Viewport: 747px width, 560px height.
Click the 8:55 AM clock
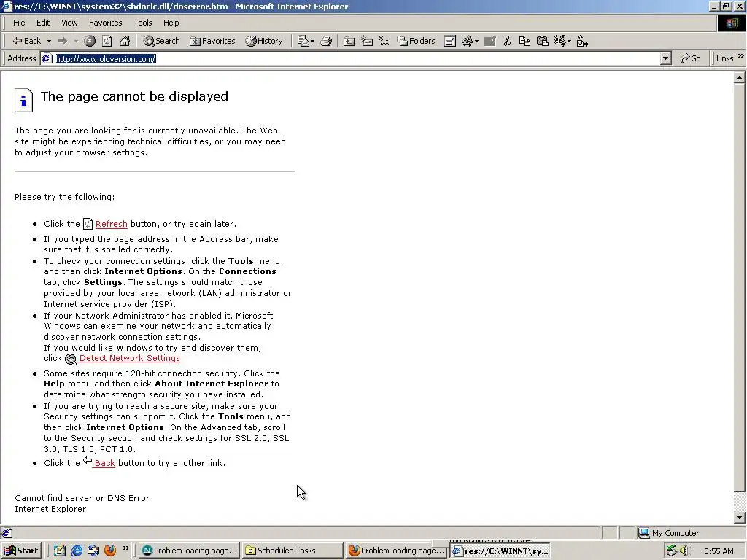[719, 551]
